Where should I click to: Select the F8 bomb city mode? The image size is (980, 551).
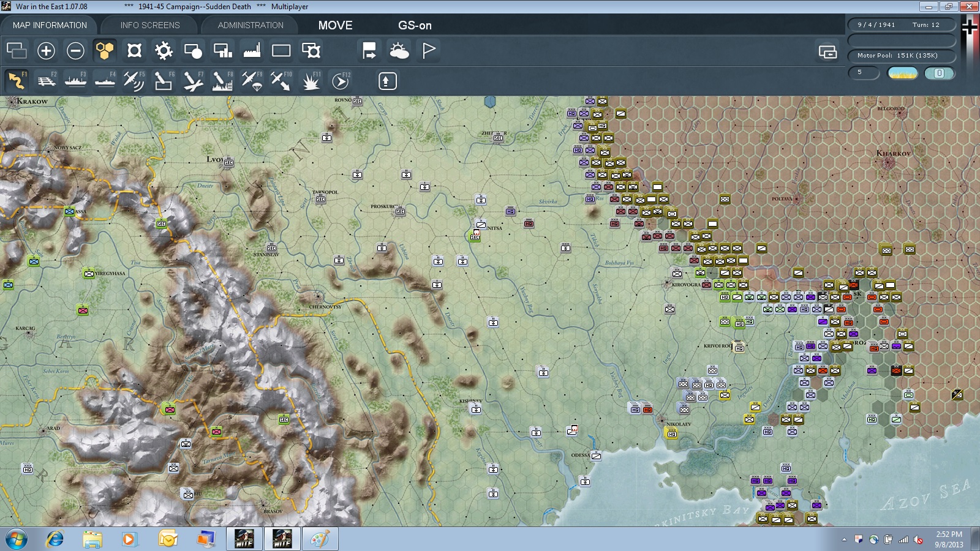(x=222, y=81)
